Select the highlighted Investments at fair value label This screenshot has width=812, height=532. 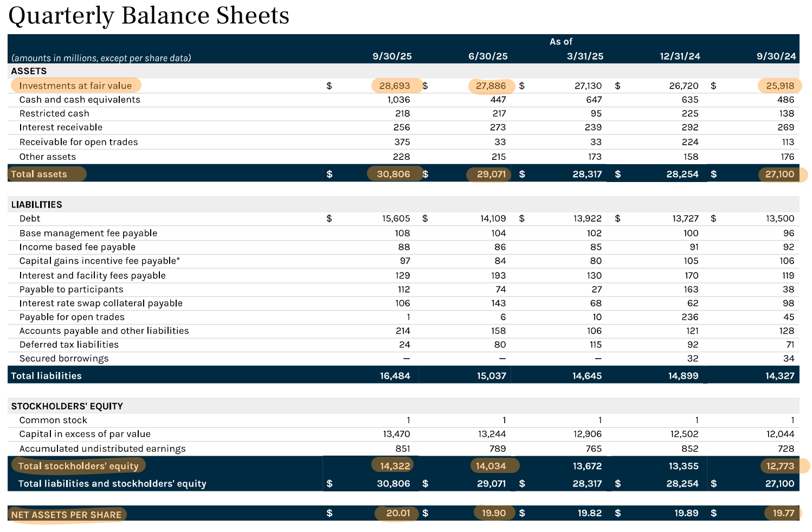(x=76, y=86)
